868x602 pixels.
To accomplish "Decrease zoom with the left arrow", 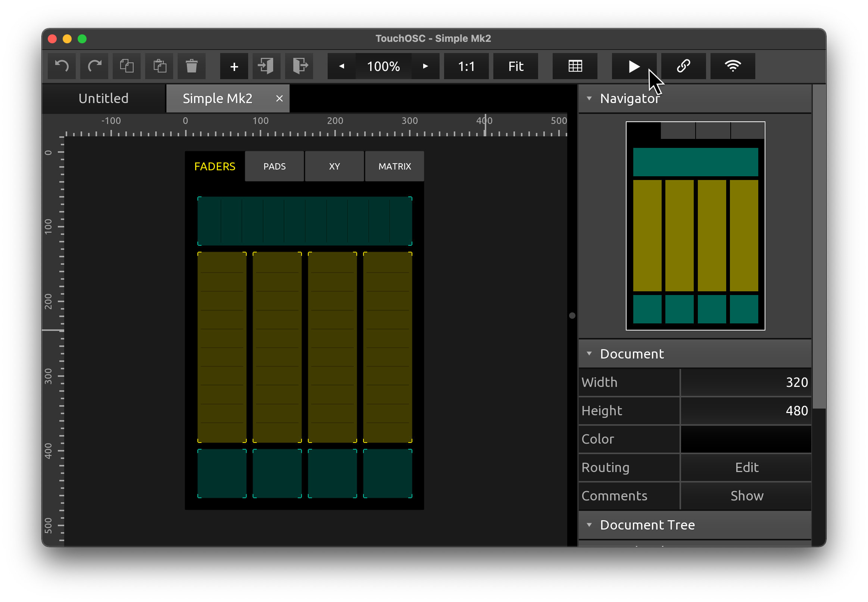I will point(341,66).
